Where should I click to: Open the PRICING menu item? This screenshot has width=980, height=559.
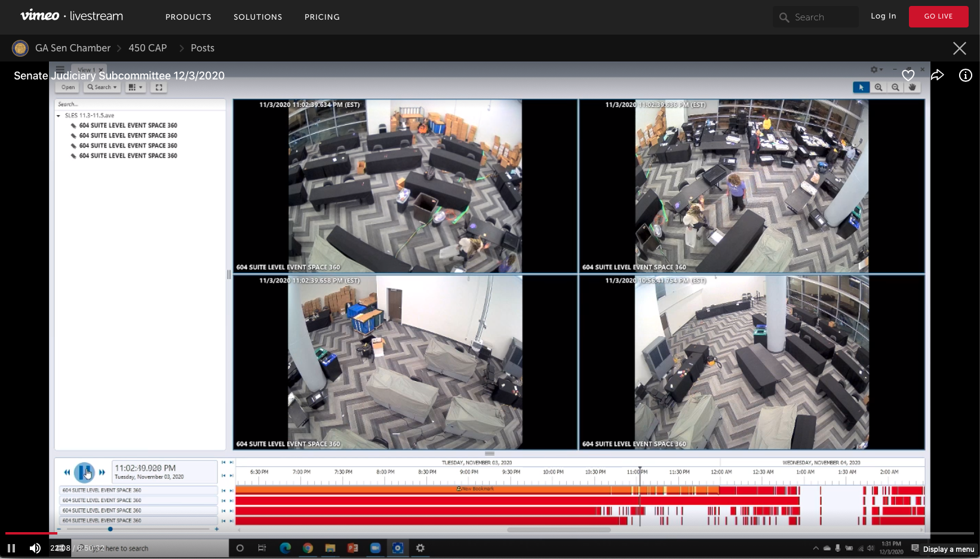pyautogui.click(x=322, y=17)
